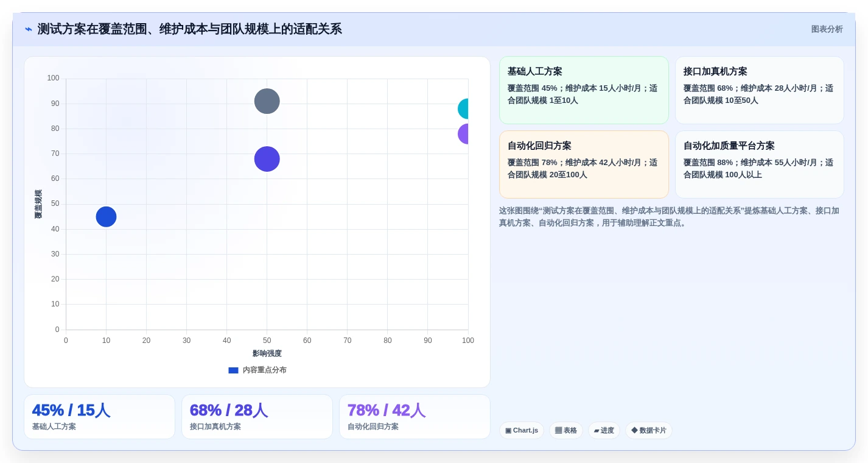Click the 图表分析 label in header
The image size is (868, 463).
pyautogui.click(x=827, y=29)
